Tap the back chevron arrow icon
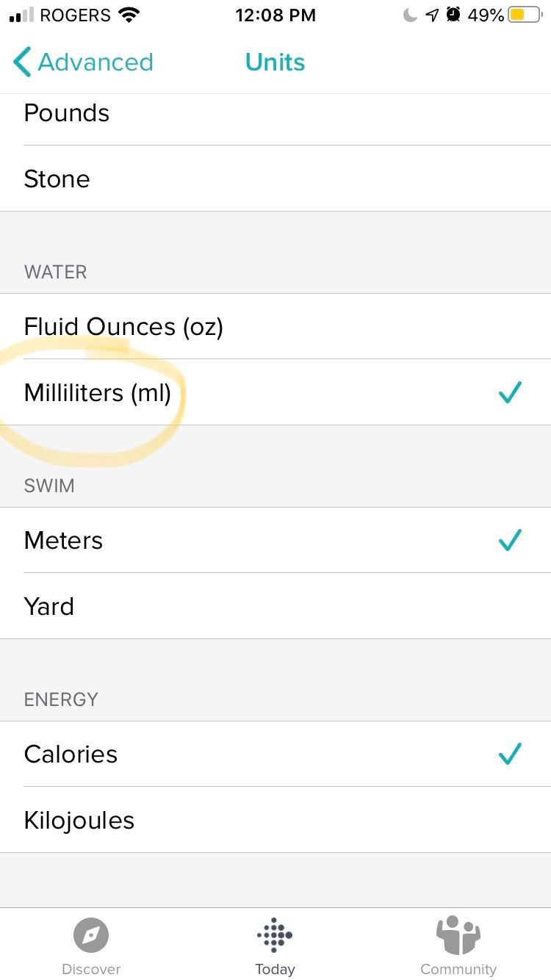This screenshot has height=980, width=551. [22, 62]
